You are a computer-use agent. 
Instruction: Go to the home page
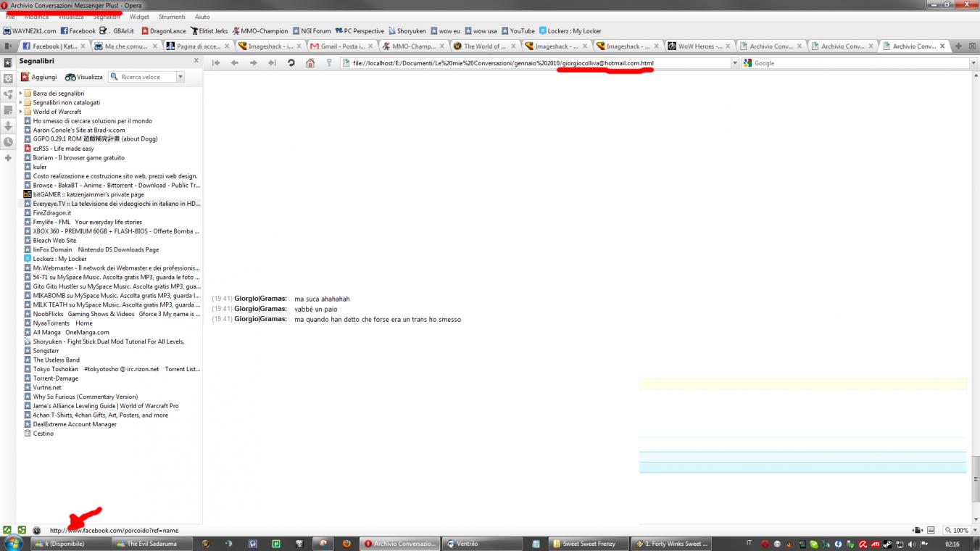tap(310, 63)
